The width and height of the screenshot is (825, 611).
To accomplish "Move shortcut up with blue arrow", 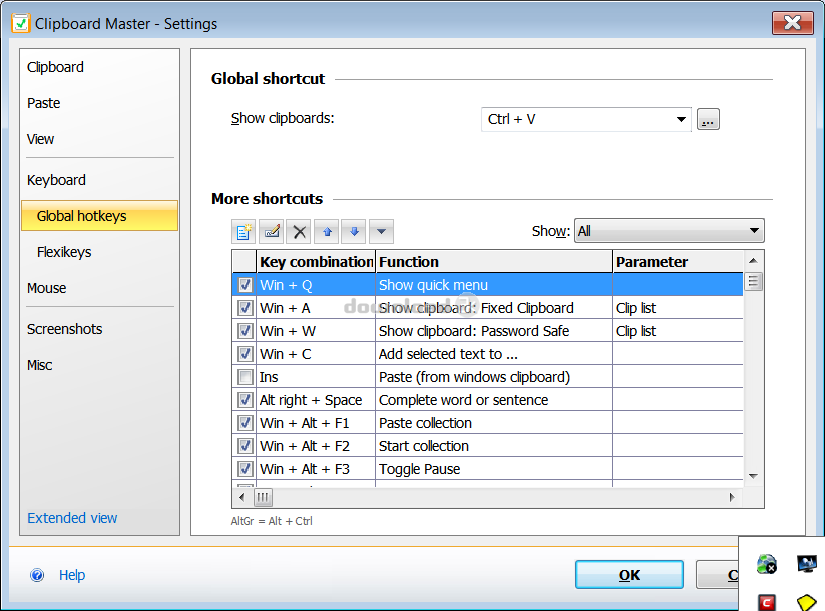I will pos(326,232).
